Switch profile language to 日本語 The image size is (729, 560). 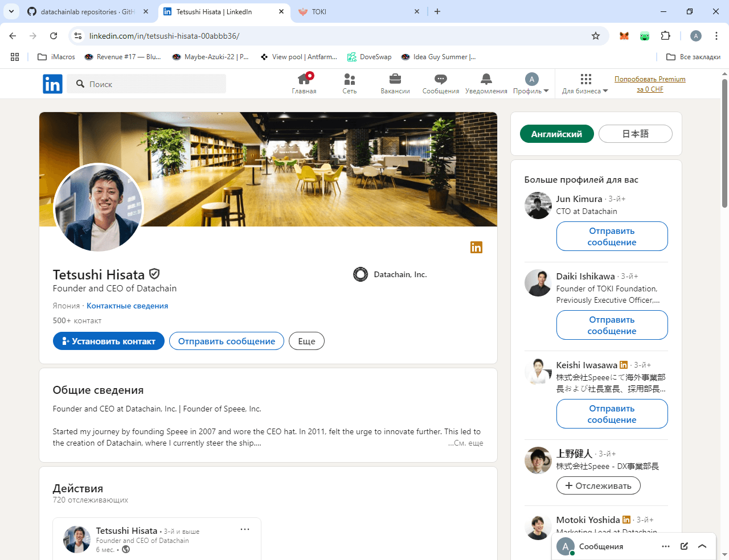click(636, 134)
